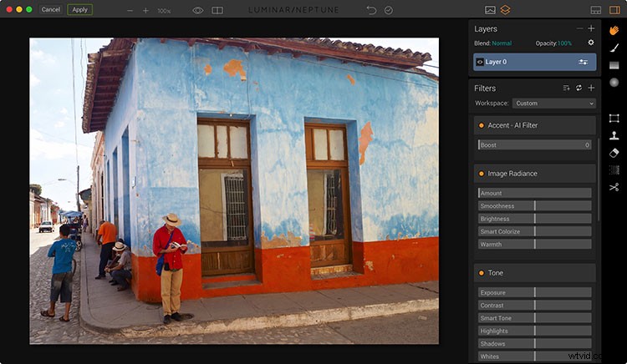Zoom in with the plus button
This screenshot has width=627, height=364.
[145, 10]
